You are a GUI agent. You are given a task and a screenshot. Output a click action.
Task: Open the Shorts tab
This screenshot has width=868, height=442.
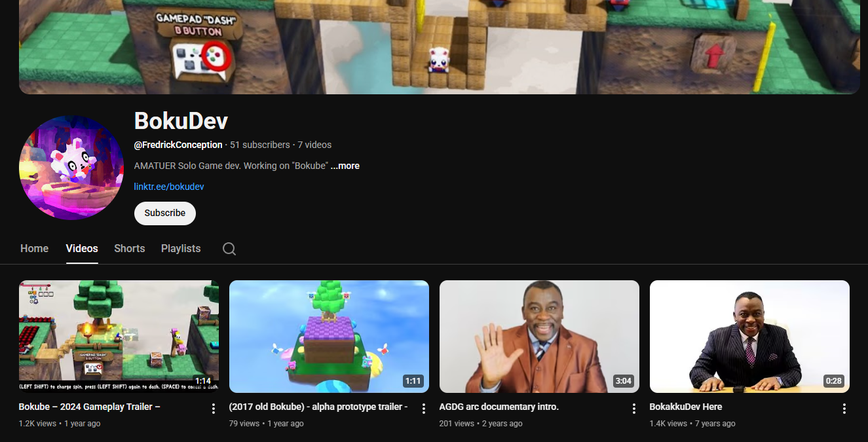pos(130,249)
